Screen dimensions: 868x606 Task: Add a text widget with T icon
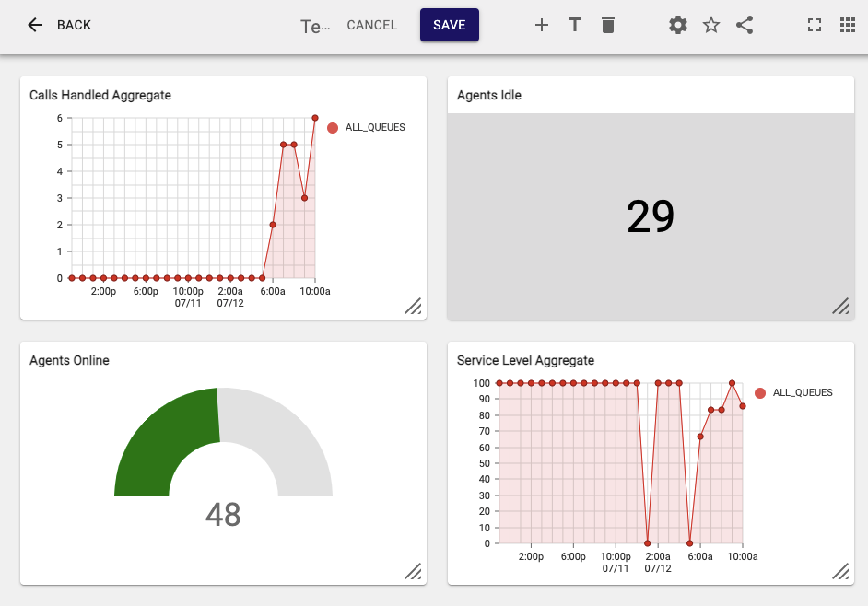[x=575, y=25]
